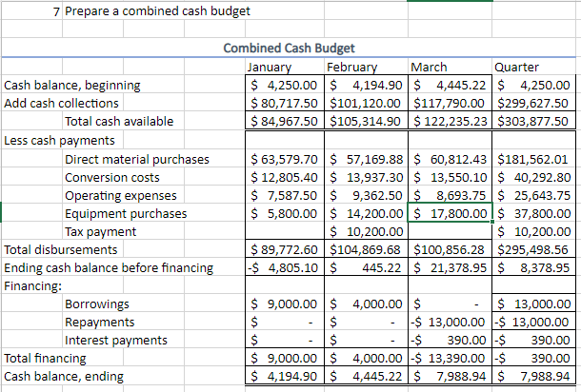Viewport: 581px width, 392px height.
Task: Select February conversion costs $13,937.30
Action: pyautogui.click(x=366, y=178)
